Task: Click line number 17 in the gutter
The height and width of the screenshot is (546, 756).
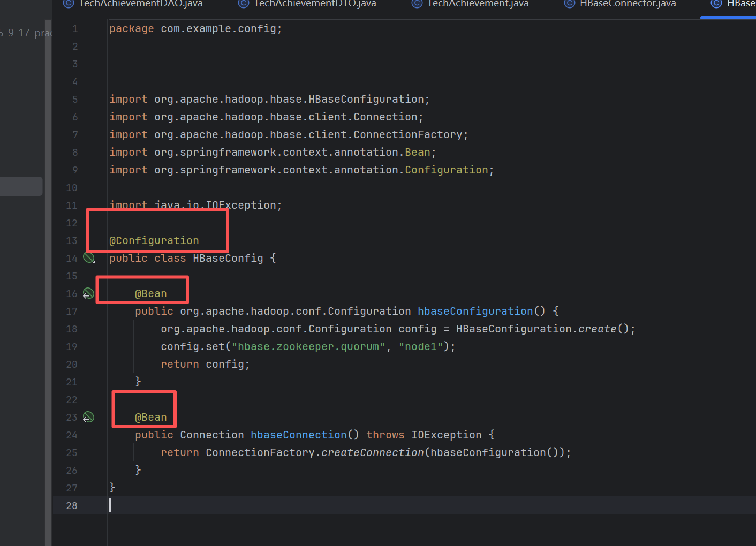Action: pos(72,312)
